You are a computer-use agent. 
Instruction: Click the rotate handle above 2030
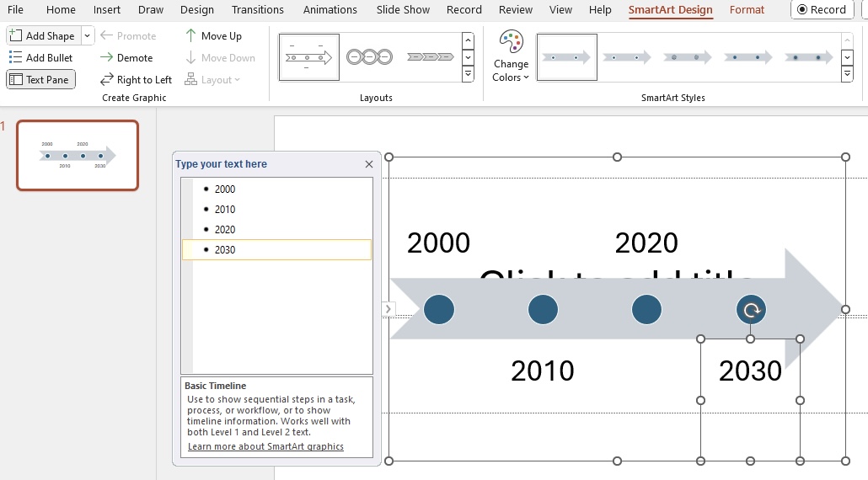[x=751, y=310]
